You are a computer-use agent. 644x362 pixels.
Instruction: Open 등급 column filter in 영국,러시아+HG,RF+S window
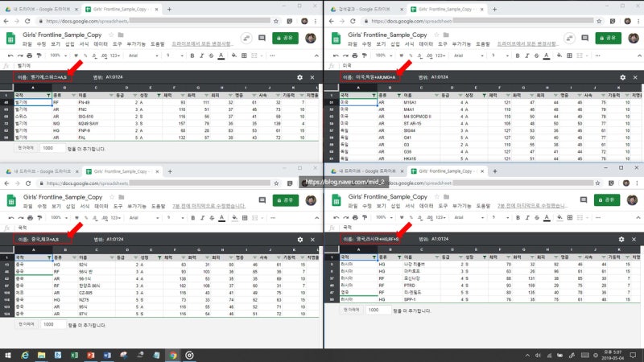[460, 257]
